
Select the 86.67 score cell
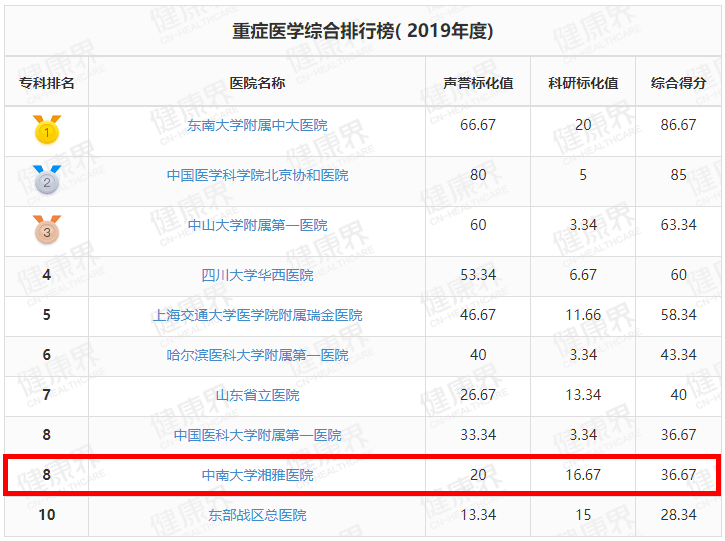(678, 125)
